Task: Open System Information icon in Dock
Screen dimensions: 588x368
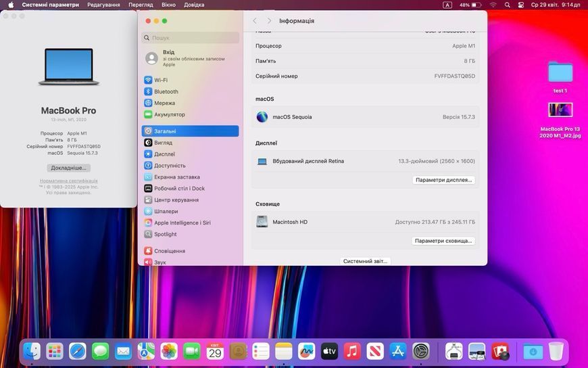Action: [x=454, y=352]
